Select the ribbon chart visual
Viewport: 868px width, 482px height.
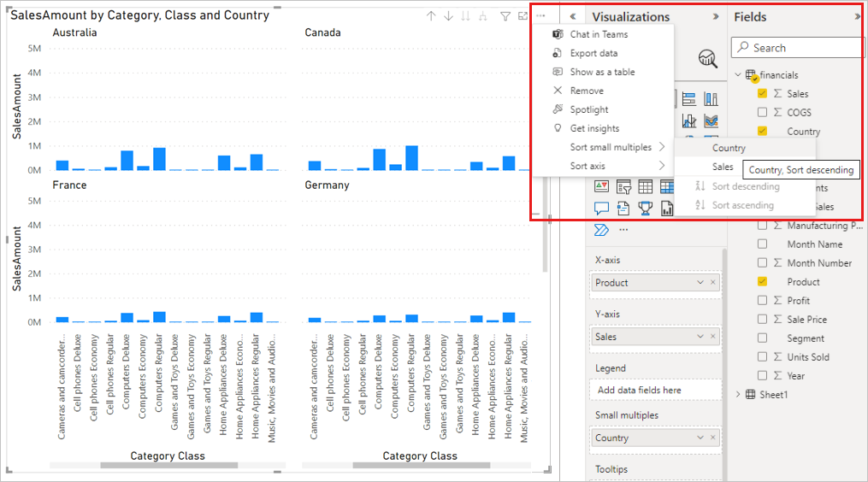click(711, 120)
